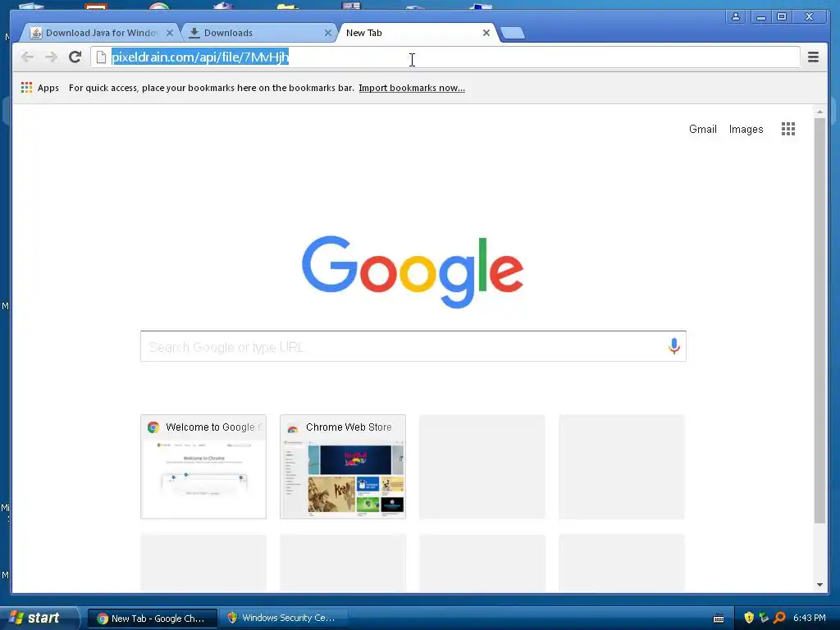Open Google apps grid icon
This screenshot has height=630, width=840.
[788, 129]
